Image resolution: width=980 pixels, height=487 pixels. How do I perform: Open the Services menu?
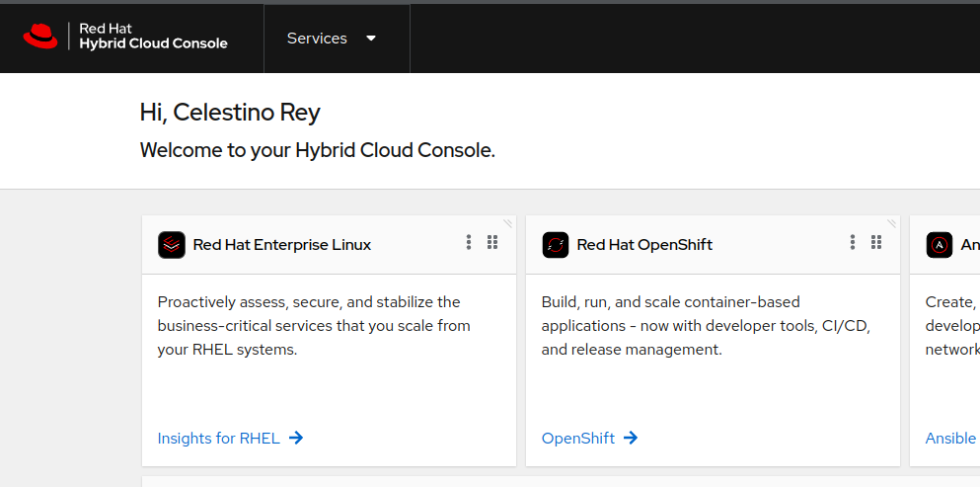tap(317, 39)
